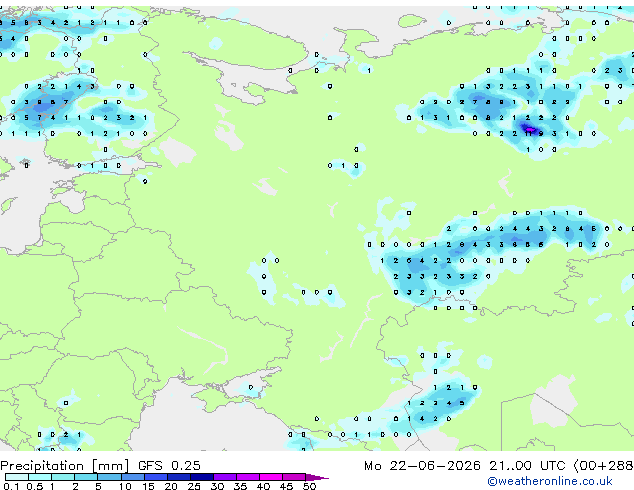This screenshot has width=634, height=490.
Task: Select the 30–35 mm purple legend box
Action: pos(225,477)
